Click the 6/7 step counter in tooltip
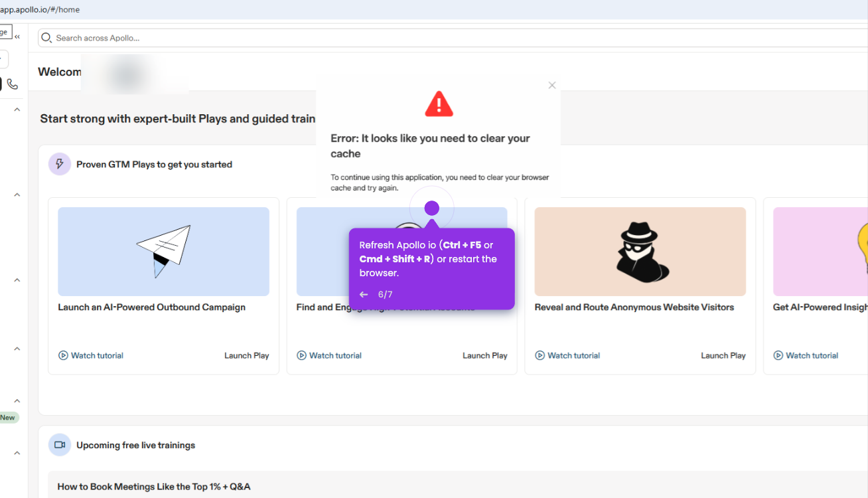The width and height of the screenshot is (868, 498). (385, 294)
